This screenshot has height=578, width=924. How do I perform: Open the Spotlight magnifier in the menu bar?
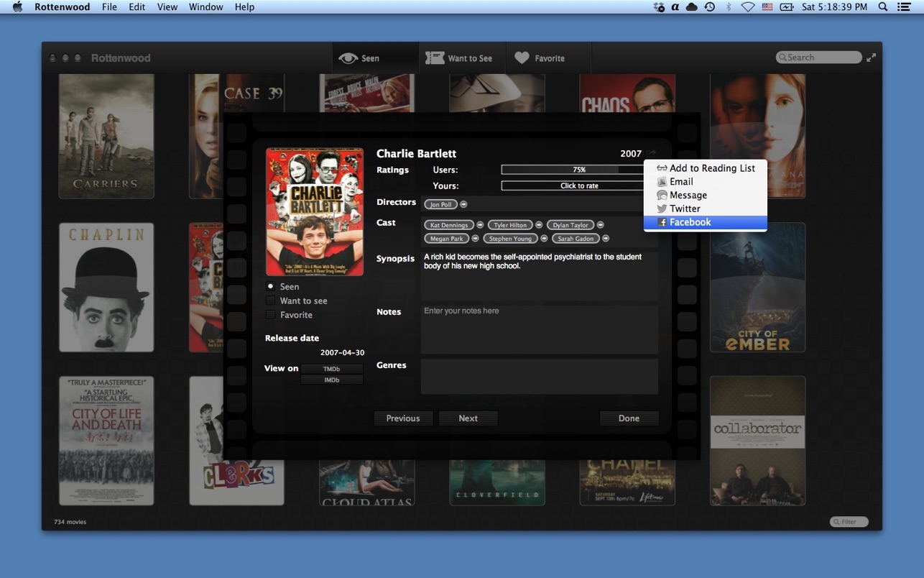[x=883, y=7]
